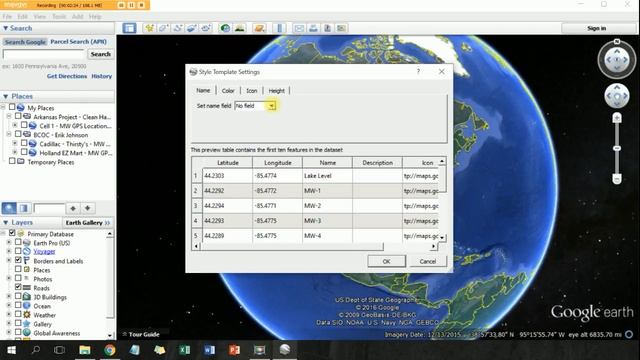
Task: Click the Add Path toolbar icon
Action: coord(178,28)
